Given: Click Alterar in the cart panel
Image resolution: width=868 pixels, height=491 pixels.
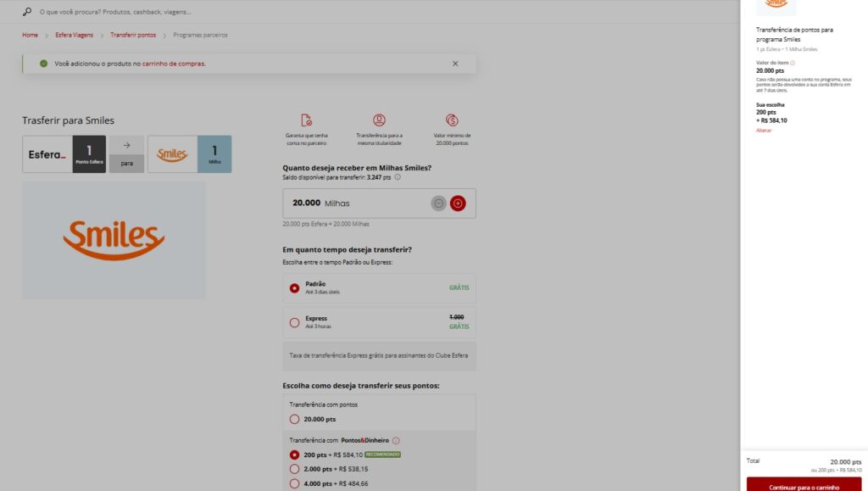Looking at the screenshot, I should [x=764, y=130].
